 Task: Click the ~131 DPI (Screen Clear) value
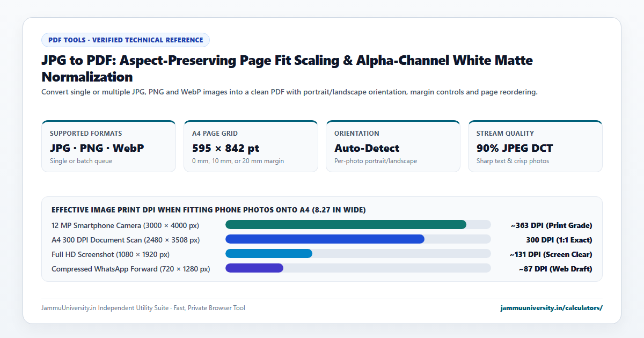coord(551,254)
